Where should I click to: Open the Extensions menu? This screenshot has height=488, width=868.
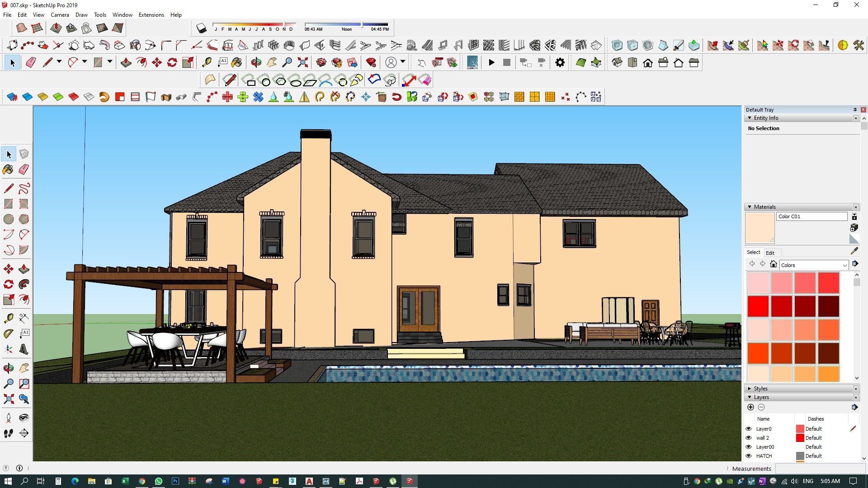(x=151, y=14)
